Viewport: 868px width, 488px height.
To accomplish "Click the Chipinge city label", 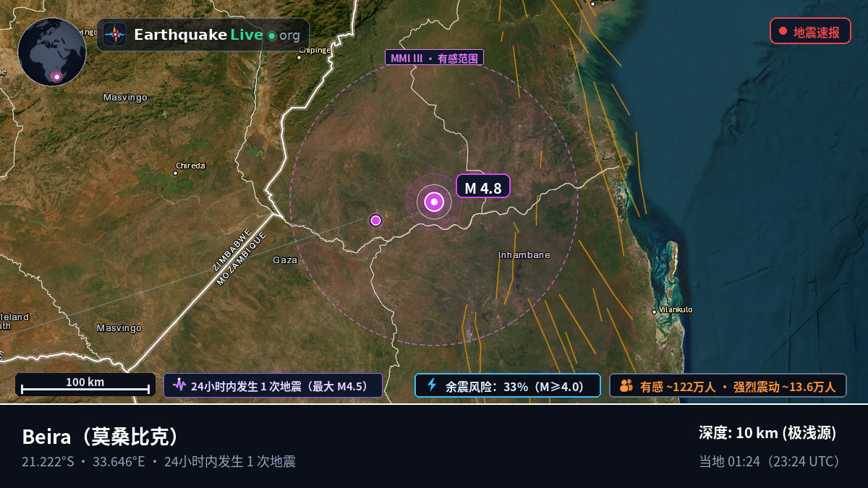I will (x=315, y=50).
